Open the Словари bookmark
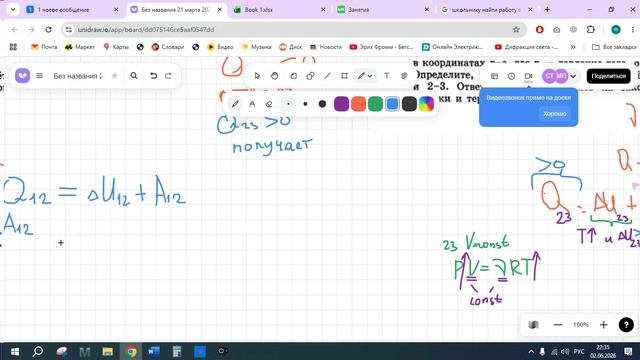 (168, 47)
